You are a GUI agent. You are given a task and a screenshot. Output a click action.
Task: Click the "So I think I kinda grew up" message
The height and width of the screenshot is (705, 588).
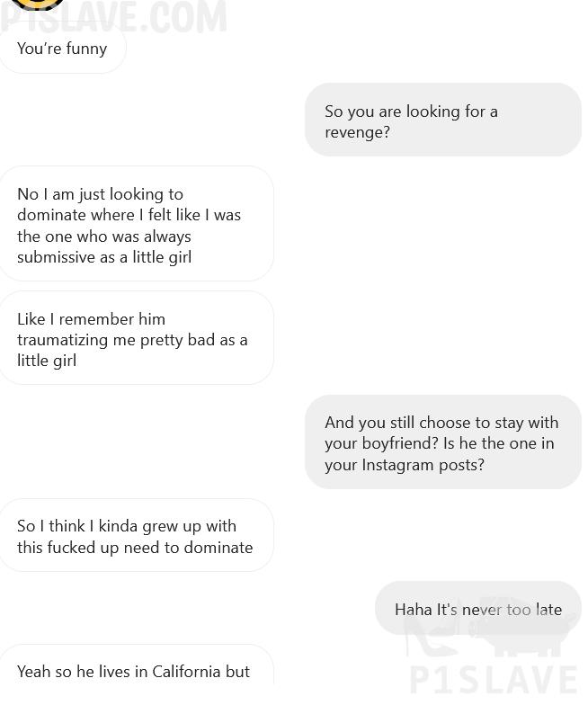click(137, 535)
